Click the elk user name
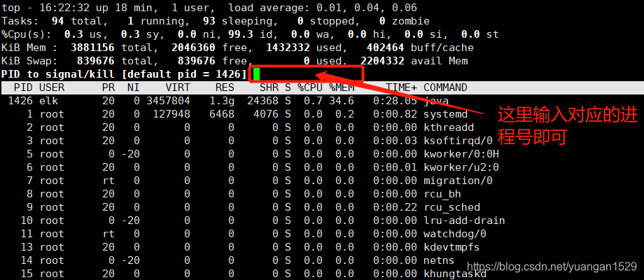This screenshot has width=644, height=280. click(49, 101)
